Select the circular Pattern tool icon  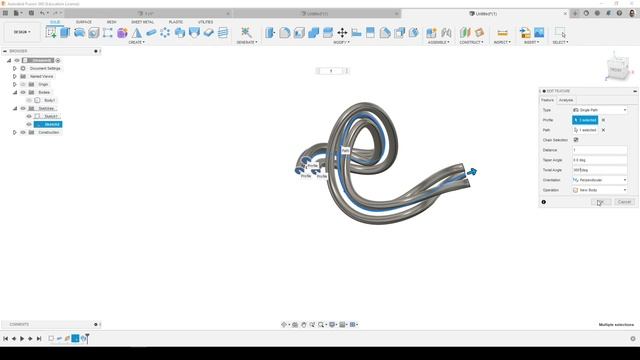(x=165, y=33)
